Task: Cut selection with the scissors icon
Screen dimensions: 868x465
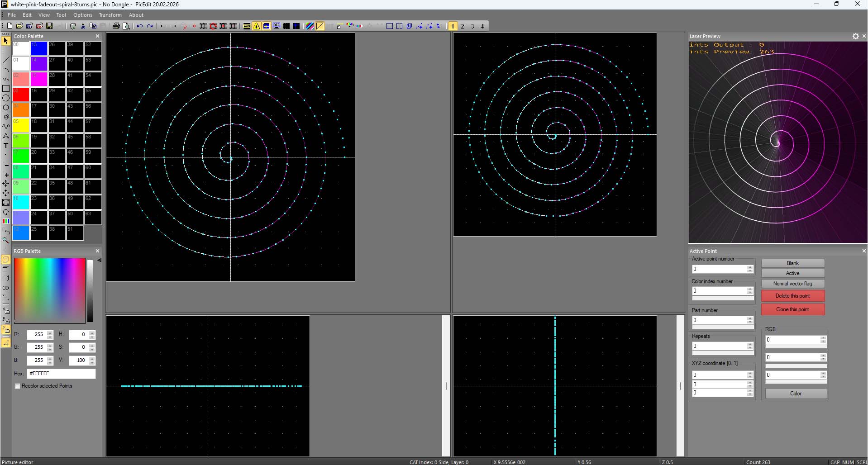Action: click(83, 26)
